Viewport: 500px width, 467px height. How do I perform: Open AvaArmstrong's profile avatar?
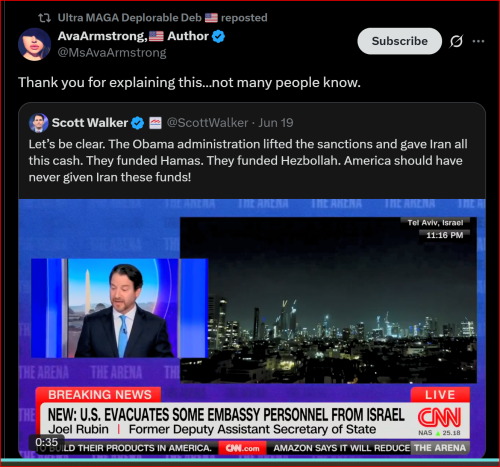click(x=34, y=44)
